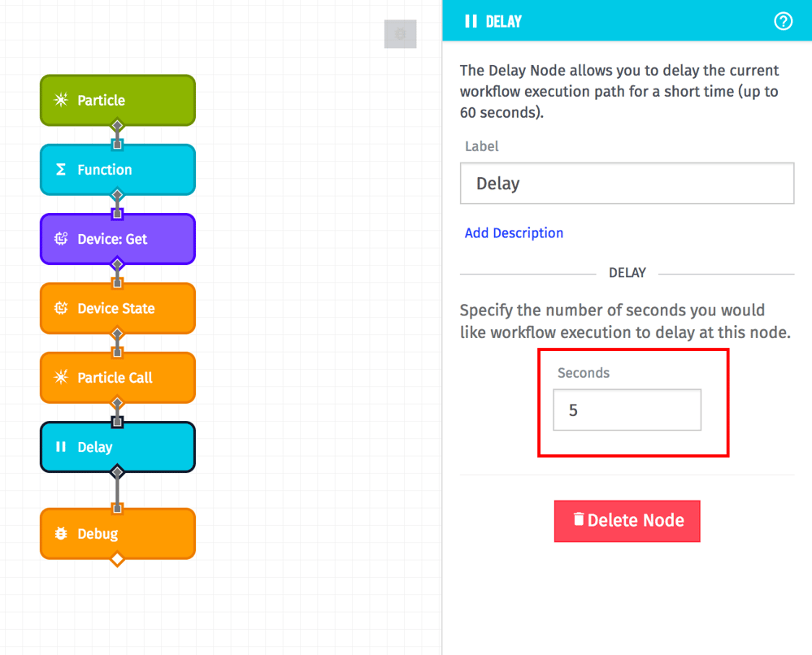Click the Seconds input showing 5
This screenshot has height=655, width=812.
tap(627, 410)
